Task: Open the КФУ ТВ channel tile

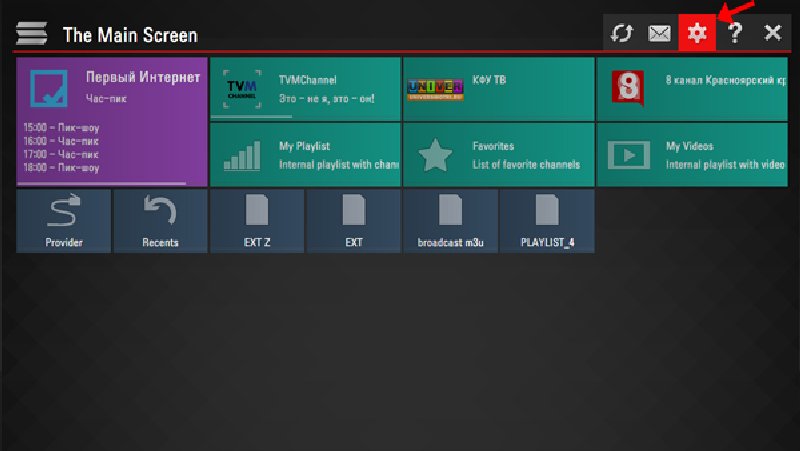Action: [x=498, y=88]
